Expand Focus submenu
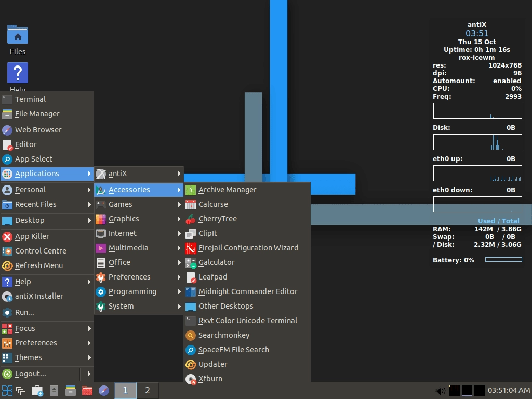 click(x=47, y=329)
